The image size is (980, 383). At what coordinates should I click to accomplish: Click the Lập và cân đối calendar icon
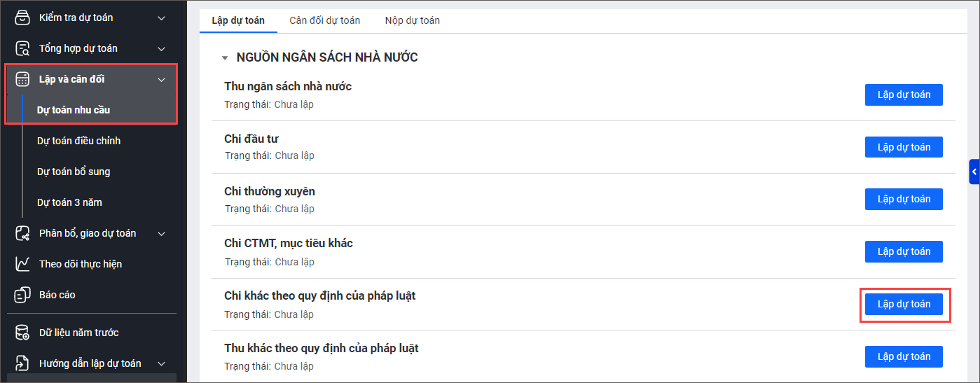(23, 79)
